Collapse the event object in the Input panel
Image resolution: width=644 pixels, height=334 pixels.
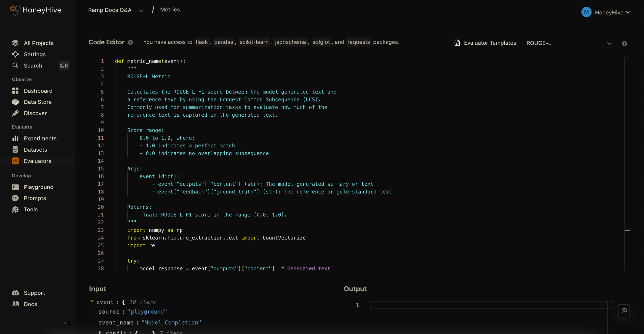point(92,302)
